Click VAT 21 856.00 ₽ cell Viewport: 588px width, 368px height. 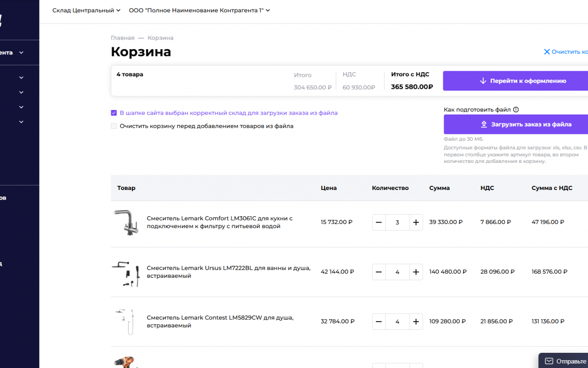[498, 322]
